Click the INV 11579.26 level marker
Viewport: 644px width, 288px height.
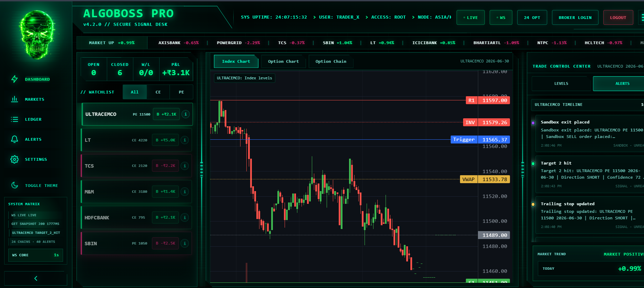(486, 122)
